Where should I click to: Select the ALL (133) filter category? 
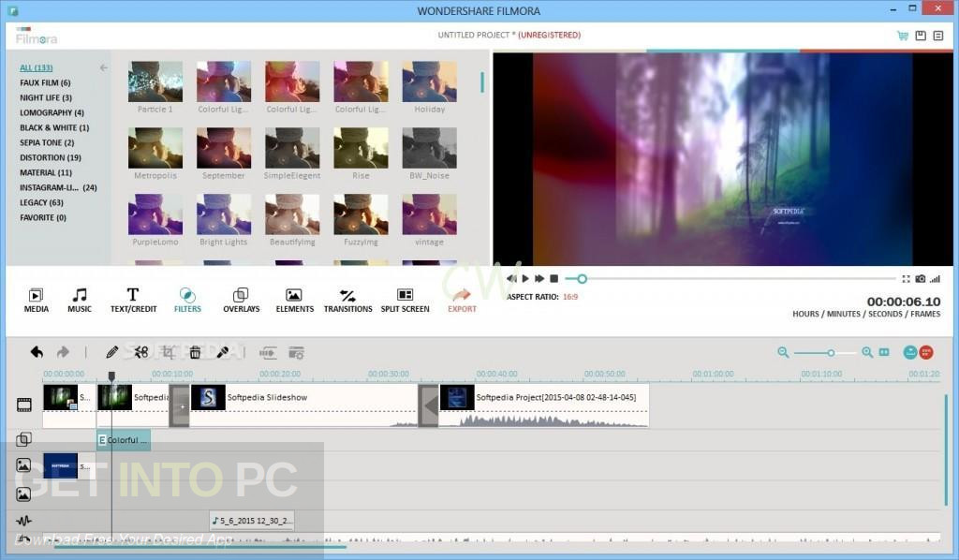[x=37, y=67]
